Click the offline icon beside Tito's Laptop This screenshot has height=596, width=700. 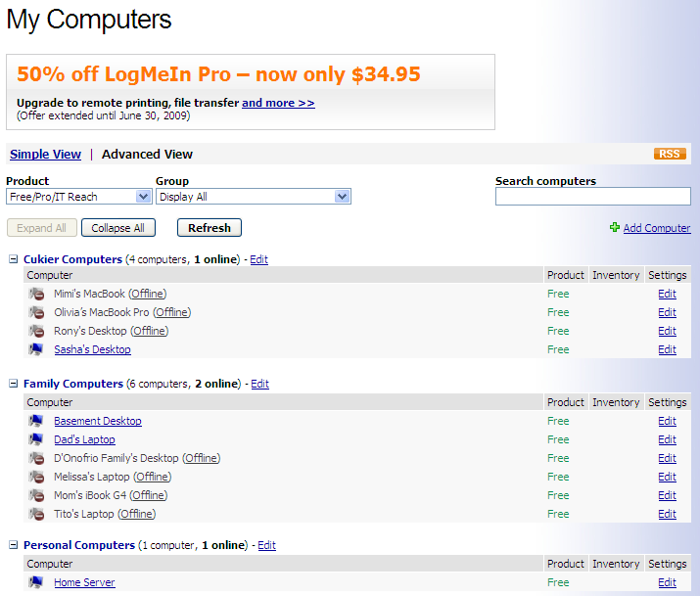coord(36,514)
